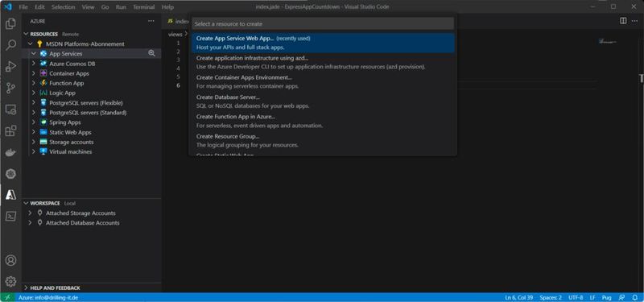Click LF line ending in status bar
Viewport: 644px width, 302px height.
[592, 297]
